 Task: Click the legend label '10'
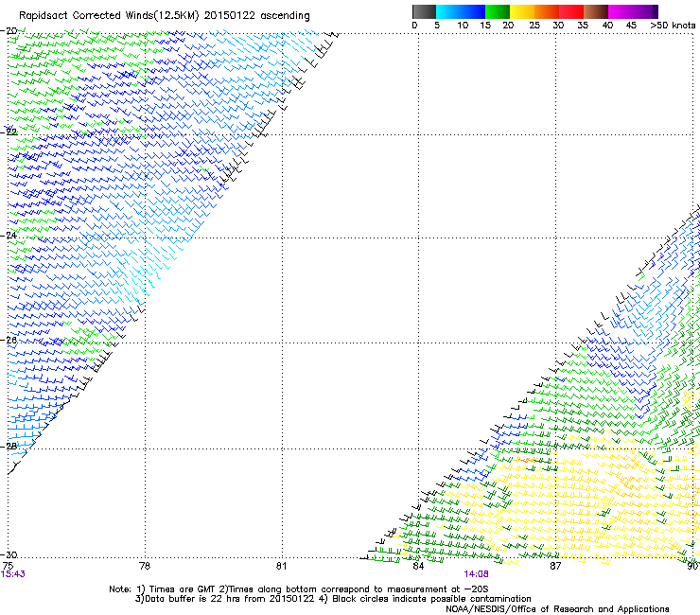tap(463, 26)
